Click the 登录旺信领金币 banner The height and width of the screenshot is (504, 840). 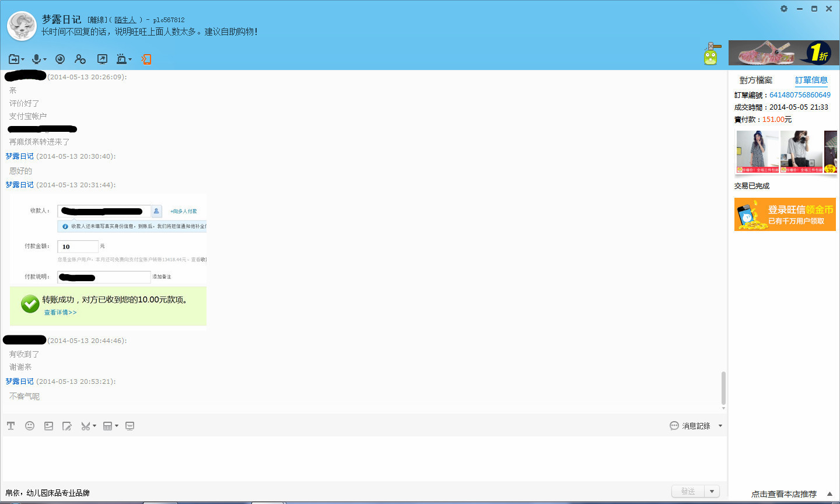tap(785, 215)
